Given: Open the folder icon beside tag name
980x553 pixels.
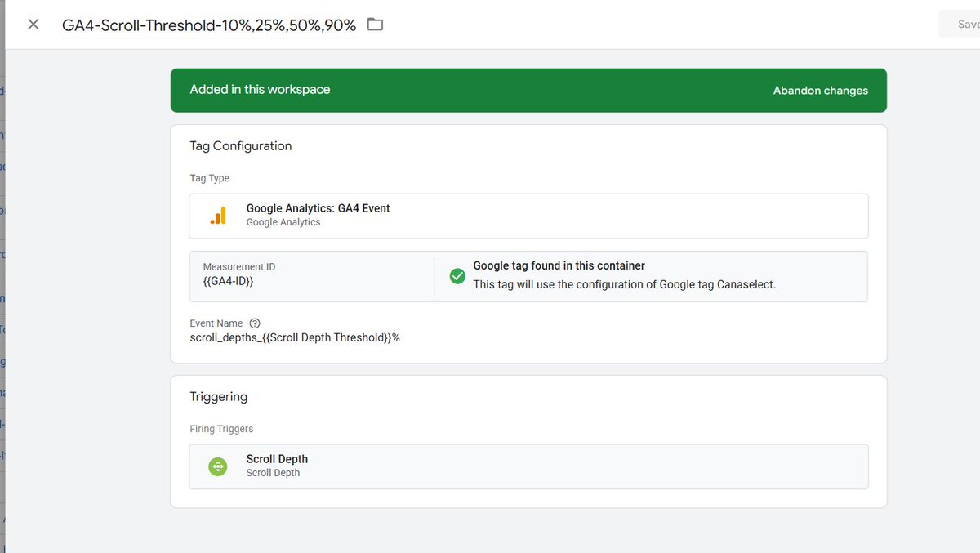Looking at the screenshot, I should click(375, 25).
